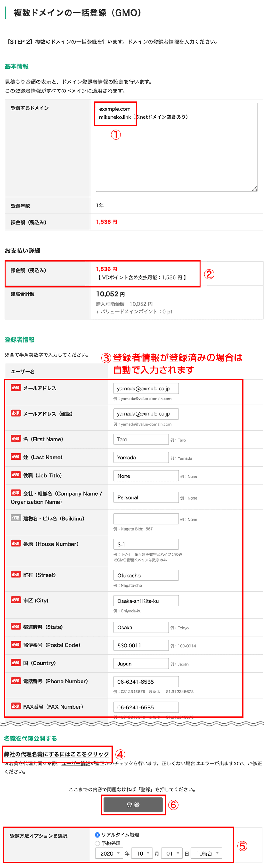The height and width of the screenshot is (868, 264).
Task: Click the First Name field containing Taro
Action: (141, 439)
